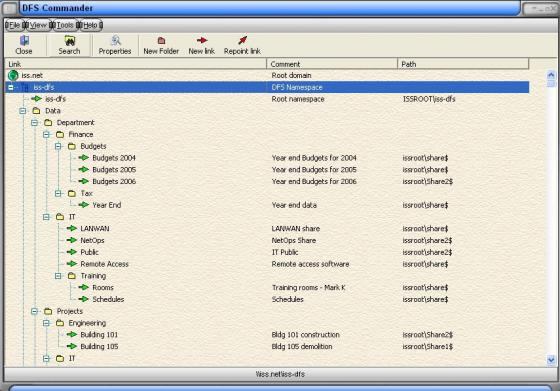Collapse the Data folder tree node
Screen dimensions: 560x391
click(23, 111)
